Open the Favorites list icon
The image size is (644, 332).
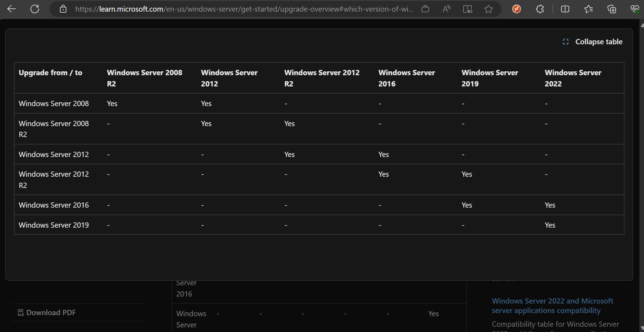tap(589, 9)
